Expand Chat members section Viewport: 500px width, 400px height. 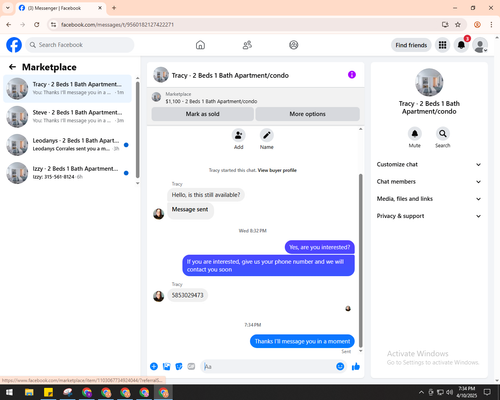[x=429, y=182]
